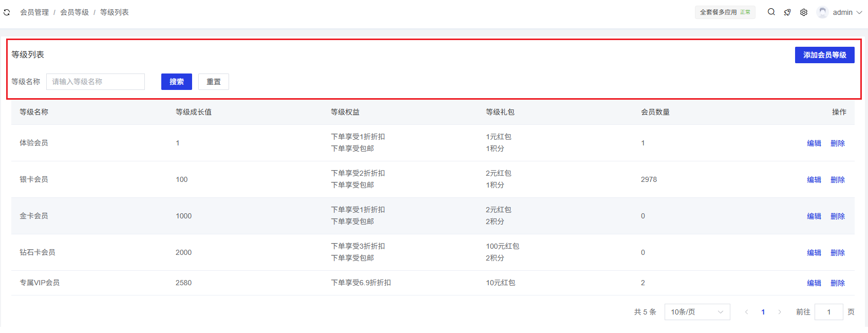This screenshot has height=333, width=868.
Task: Focus the 等级名称 search input field
Action: (x=96, y=82)
